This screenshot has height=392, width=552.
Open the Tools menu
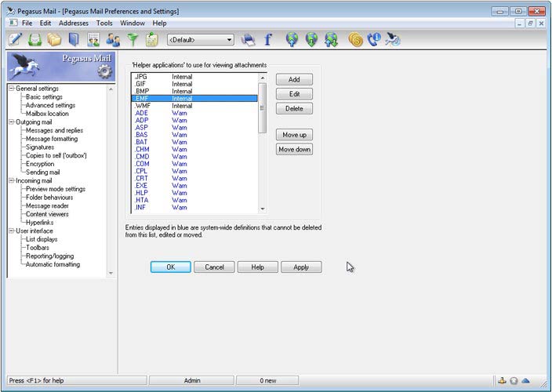(104, 24)
